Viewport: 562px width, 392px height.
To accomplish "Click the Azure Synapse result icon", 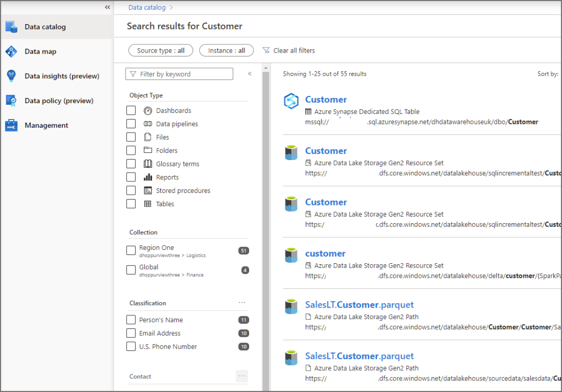I will tap(291, 101).
